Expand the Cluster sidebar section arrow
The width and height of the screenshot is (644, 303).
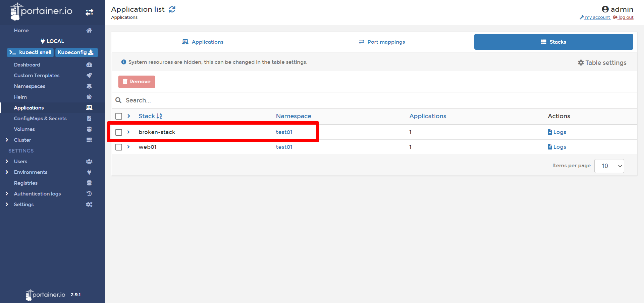coord(7,140)
